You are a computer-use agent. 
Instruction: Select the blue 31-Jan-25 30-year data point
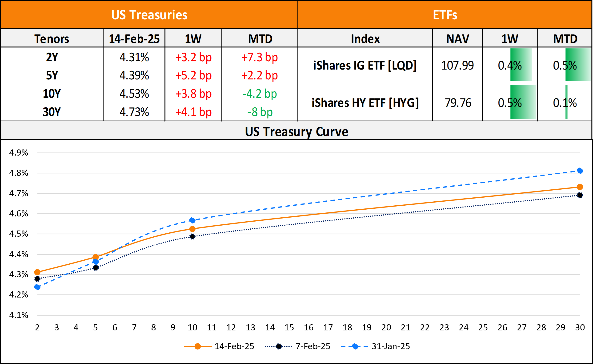580,171
